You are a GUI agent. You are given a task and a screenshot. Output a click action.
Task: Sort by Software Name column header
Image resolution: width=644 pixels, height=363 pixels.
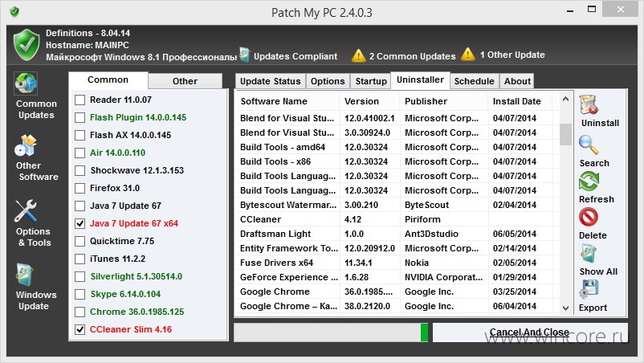click(x=287, y=101)
